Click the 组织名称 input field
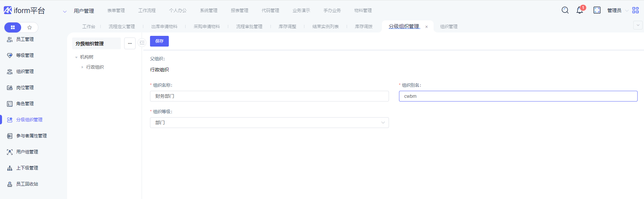The height and width of the screenshot is (199, 644). (269, 96)
